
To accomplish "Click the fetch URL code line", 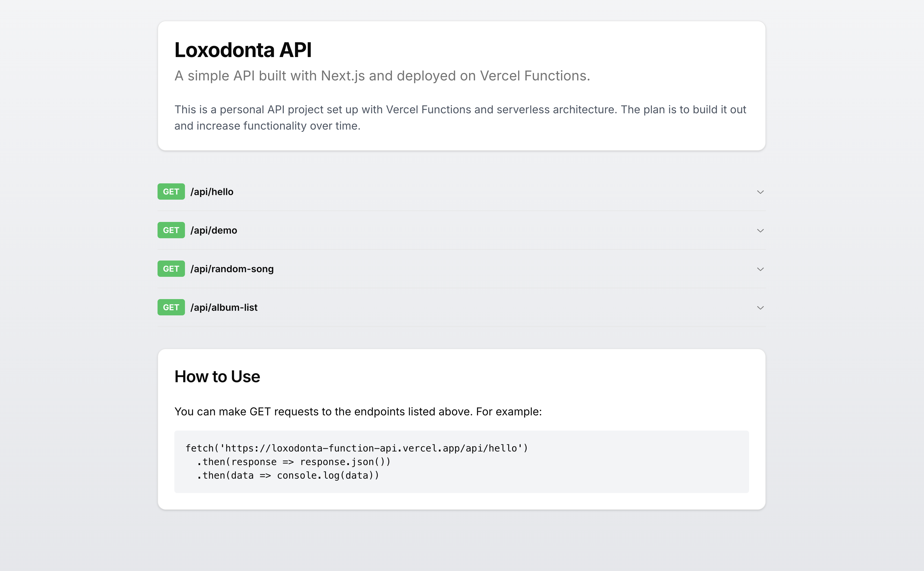I will coord(356,448).
